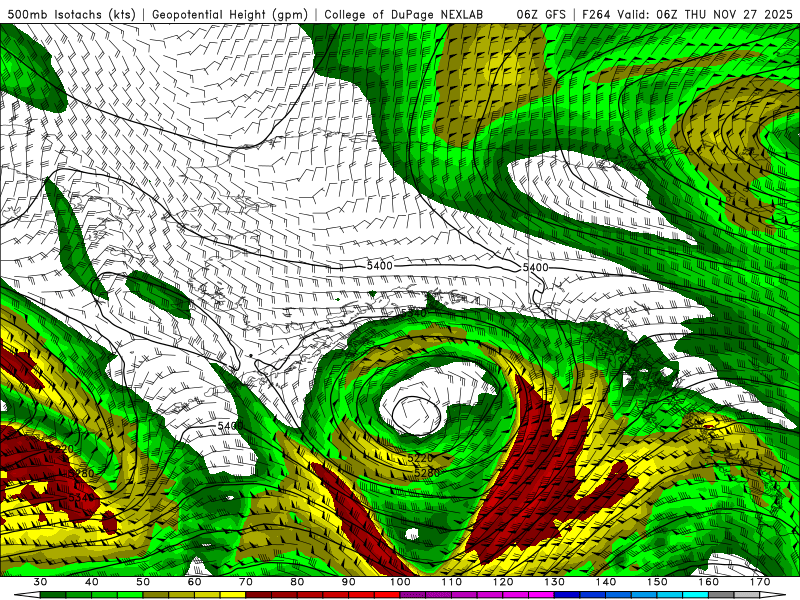
Task: Click the color bar label "40"
Action: tap(92, 582)
